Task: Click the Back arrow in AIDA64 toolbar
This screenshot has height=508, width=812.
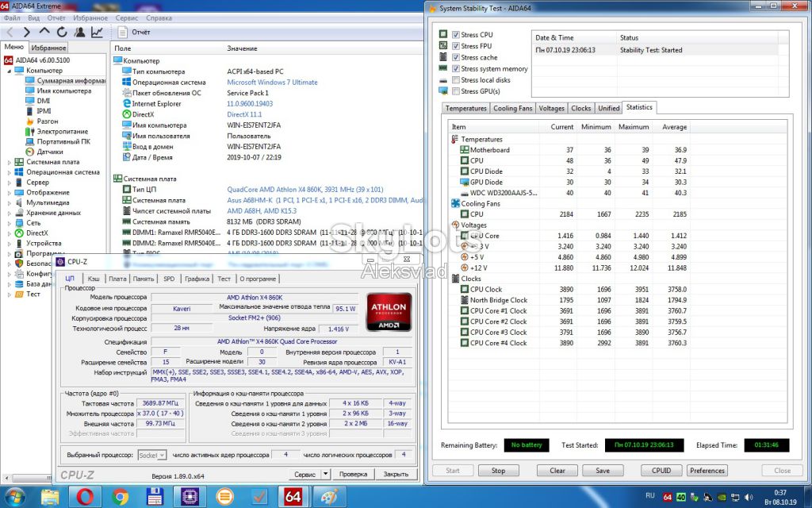Action: [10, 32]
